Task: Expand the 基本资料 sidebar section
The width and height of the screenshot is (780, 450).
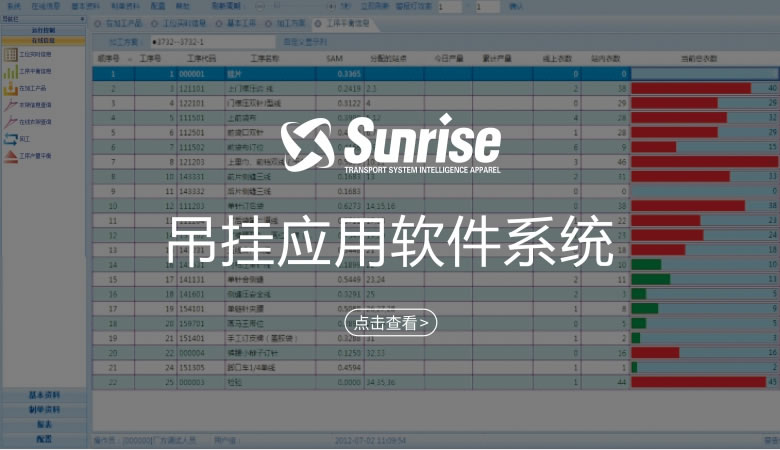Action: pyautogui.click(x=43, y=395)
